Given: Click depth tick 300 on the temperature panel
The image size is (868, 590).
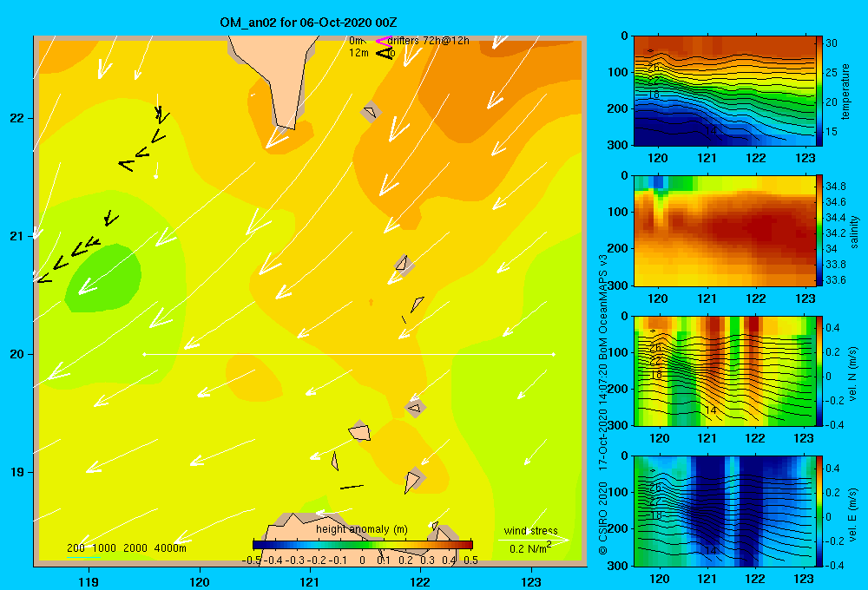Looking at the screenshot, I should [x=620, y=145].
